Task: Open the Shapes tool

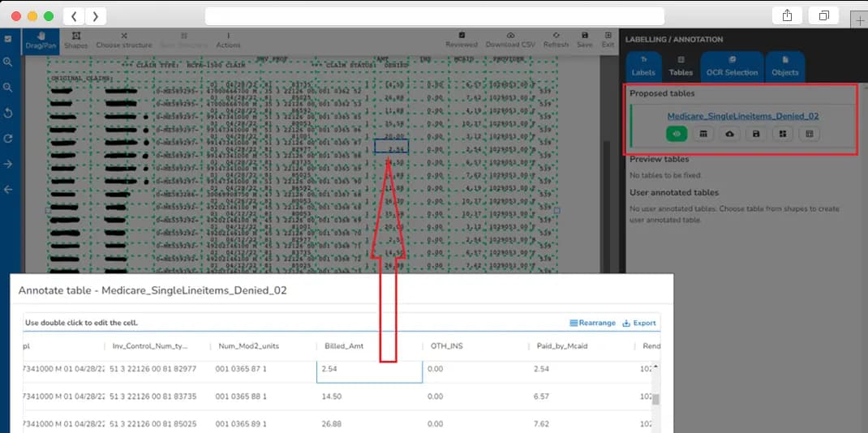Action: [75, 40]
